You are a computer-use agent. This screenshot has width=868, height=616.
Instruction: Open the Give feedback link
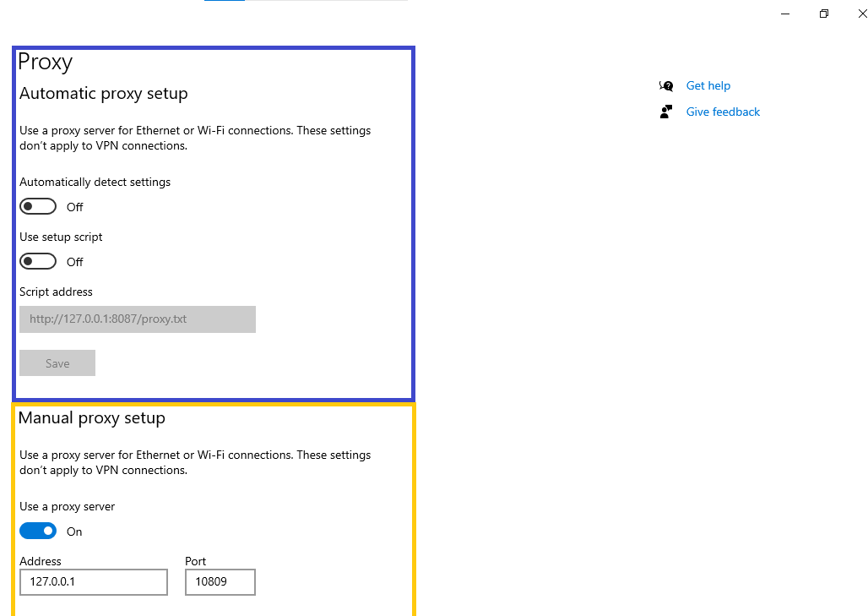click(x=723, y=112)
